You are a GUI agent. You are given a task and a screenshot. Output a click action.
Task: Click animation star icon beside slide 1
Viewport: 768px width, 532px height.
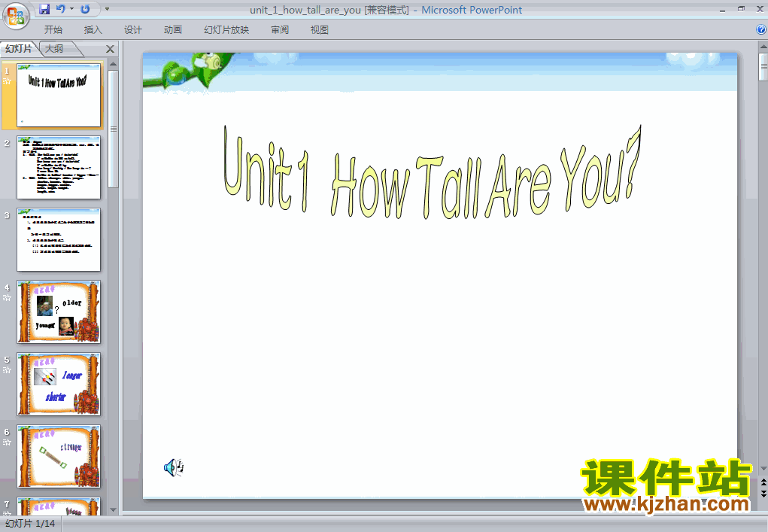(7, 81)
